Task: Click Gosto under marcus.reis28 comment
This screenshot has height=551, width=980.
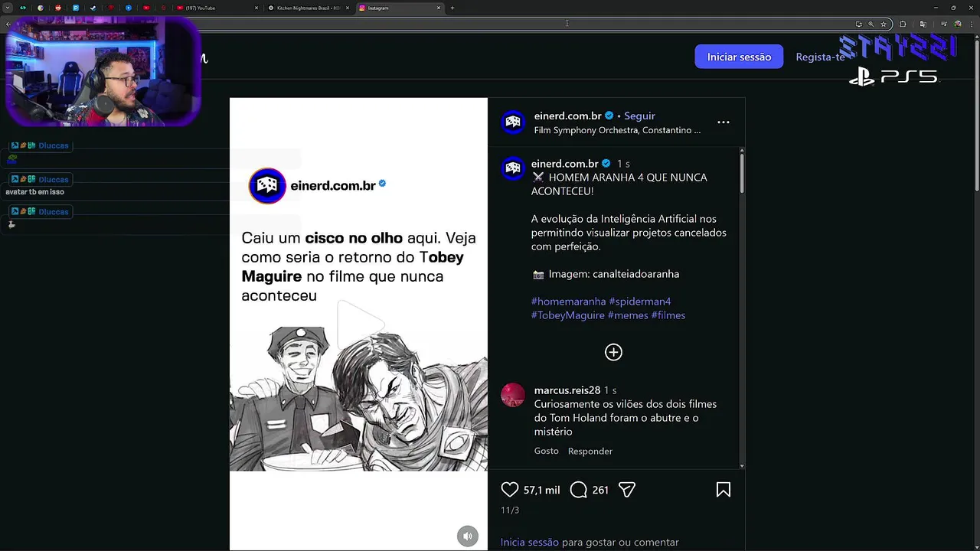Action: pos(547,451)
